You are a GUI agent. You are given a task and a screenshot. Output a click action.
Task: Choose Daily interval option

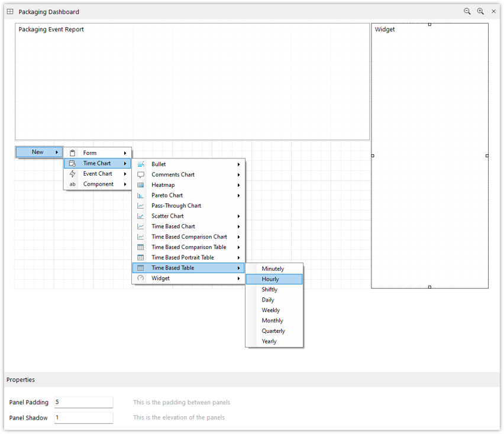click(x=274, y=300)
